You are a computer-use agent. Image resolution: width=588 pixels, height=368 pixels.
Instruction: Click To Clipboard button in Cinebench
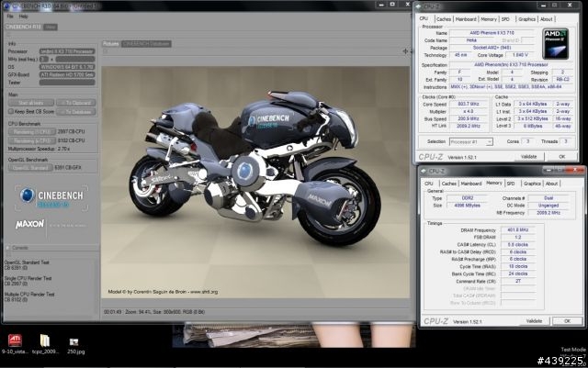[x=75, y=103]
